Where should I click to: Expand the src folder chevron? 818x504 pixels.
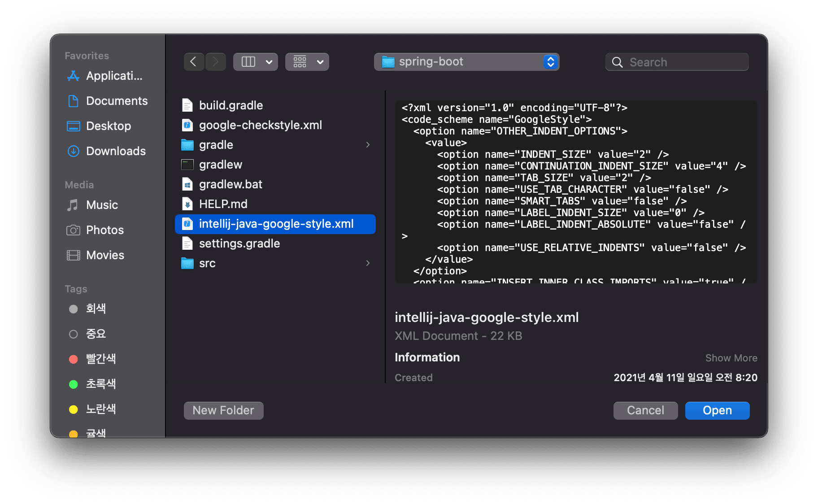tap(368, 263)
